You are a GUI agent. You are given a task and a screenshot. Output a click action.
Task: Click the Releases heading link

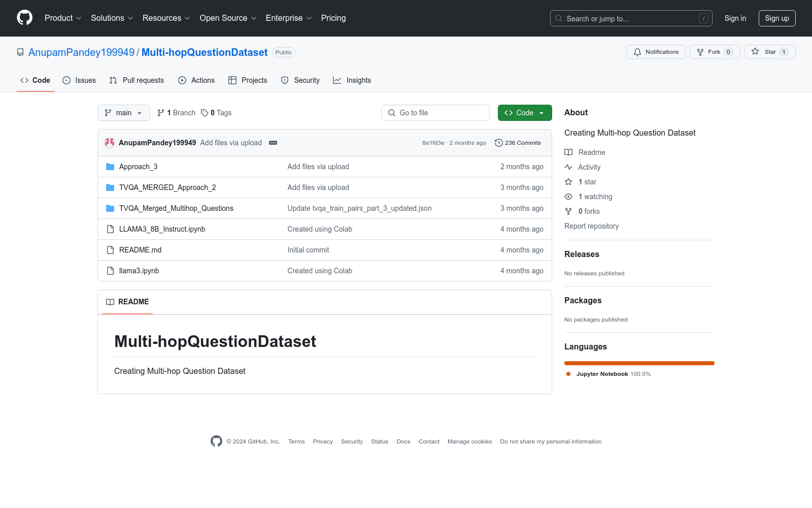click(x=582, y=255)
